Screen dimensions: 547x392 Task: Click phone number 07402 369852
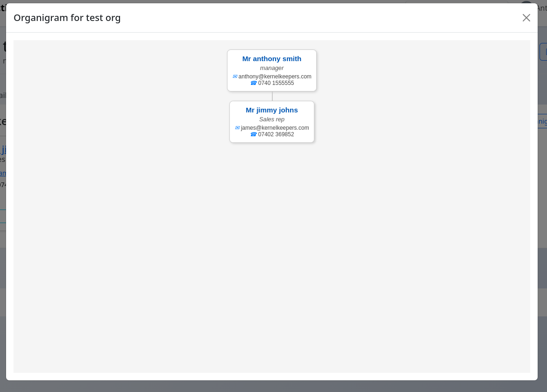pos(276,134)
